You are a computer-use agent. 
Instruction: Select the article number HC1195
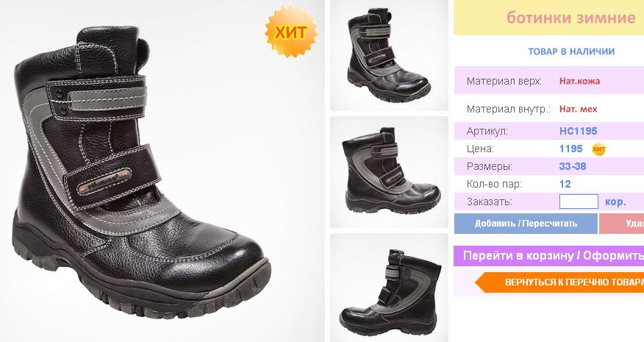click(x=578, y=131)
